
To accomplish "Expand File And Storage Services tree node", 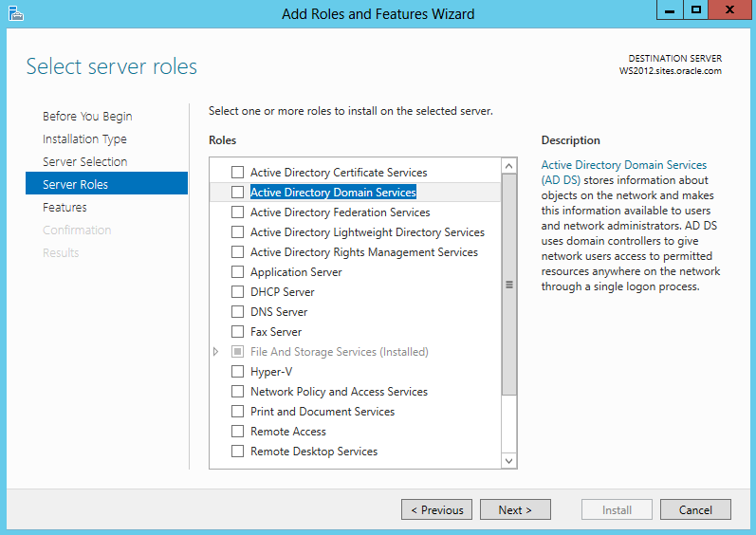I will tap(216, 352).
